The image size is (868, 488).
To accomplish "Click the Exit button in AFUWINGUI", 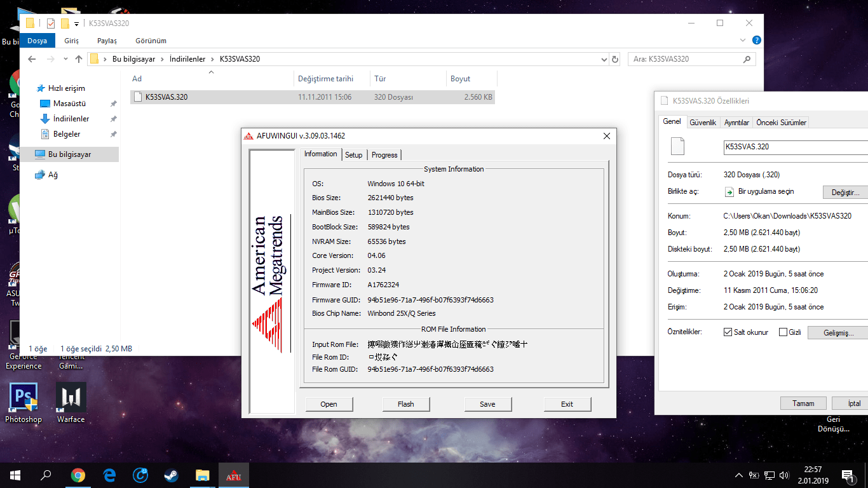I will pyautogui.click(x=567, y=404).
